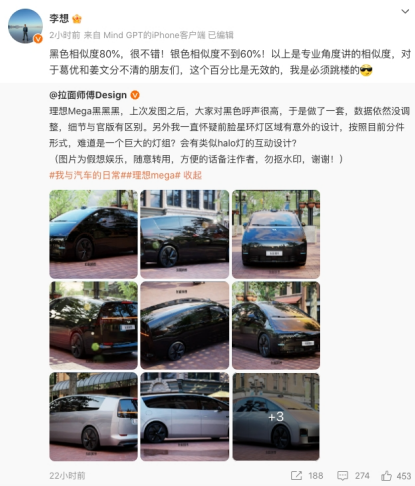Open 李想's profile avatar
The width and height of the screenshot is (415, 486).
(25, 26)
